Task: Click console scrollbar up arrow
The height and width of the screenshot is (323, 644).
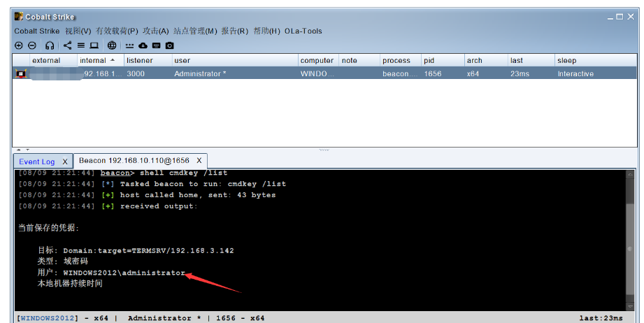Action: (x=630, y=174)
